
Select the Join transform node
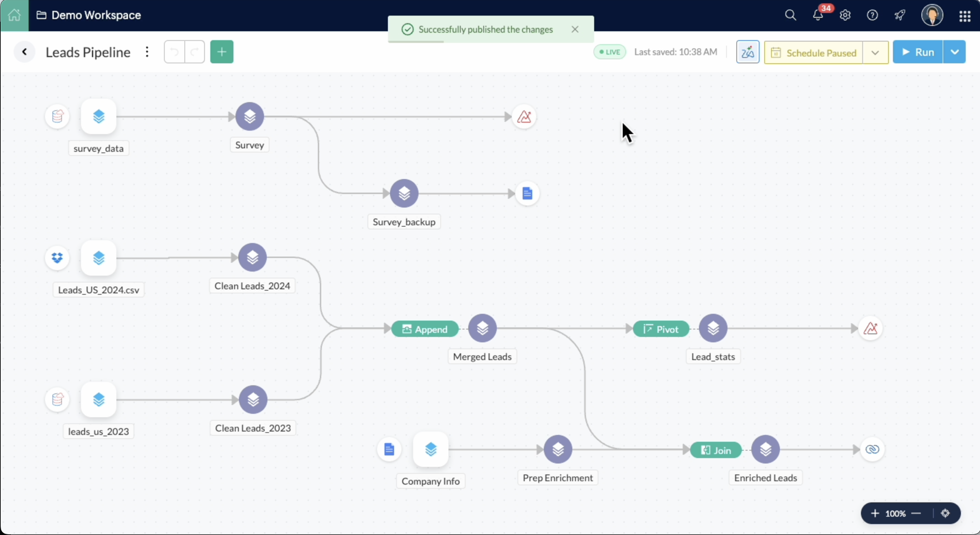(x=716, y=450)
